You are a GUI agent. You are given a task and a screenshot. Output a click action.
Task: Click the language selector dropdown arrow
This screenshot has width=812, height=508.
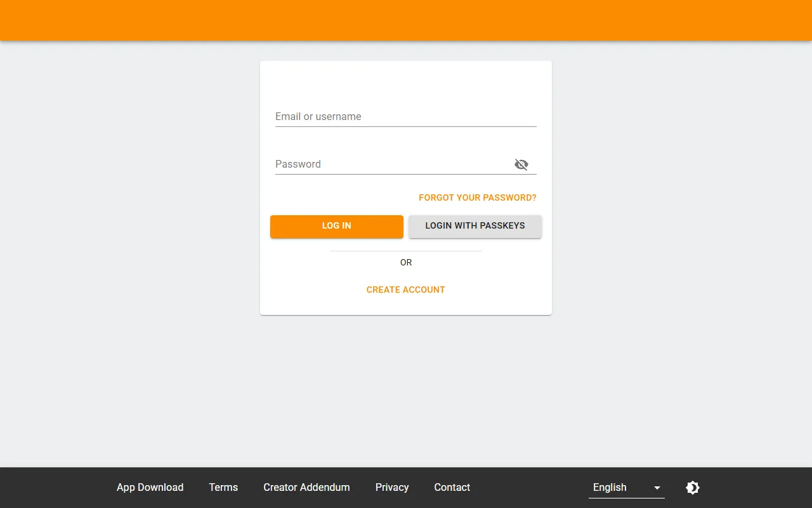657,488
